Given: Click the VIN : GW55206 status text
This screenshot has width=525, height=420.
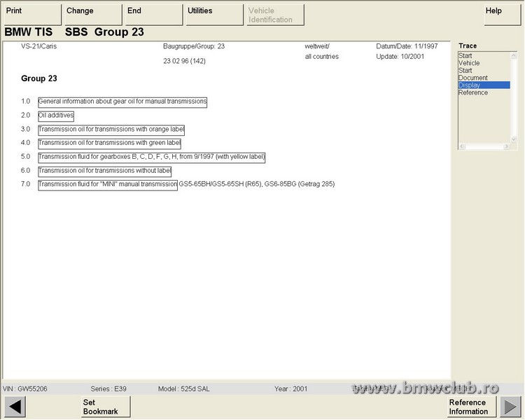Looking at the screenshot, I should (x=25, y=389).
